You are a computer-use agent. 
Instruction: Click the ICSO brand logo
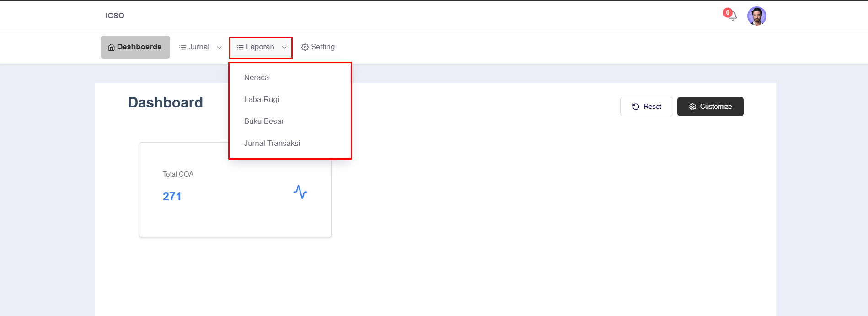pyautogui.click(x=115, y=16)
